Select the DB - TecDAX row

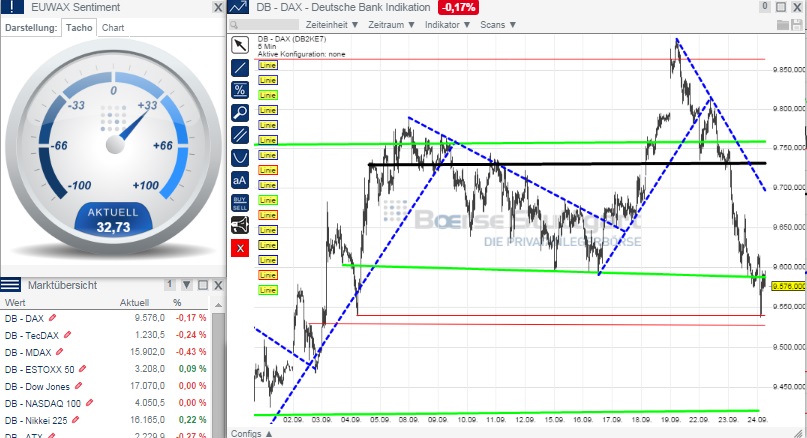tap(106, 335)
